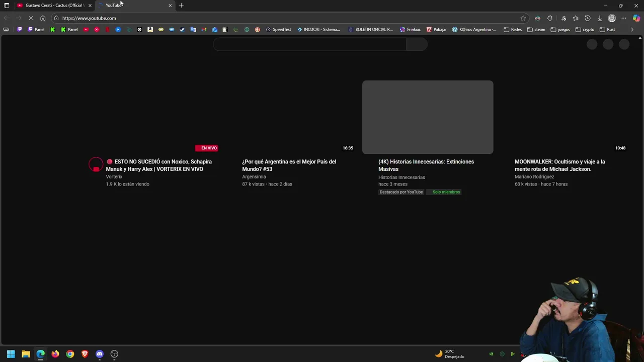Expand the juegos bookmarks folder
Image resolution: width=644 pixels, height=362 pixels.
[560, 29]
